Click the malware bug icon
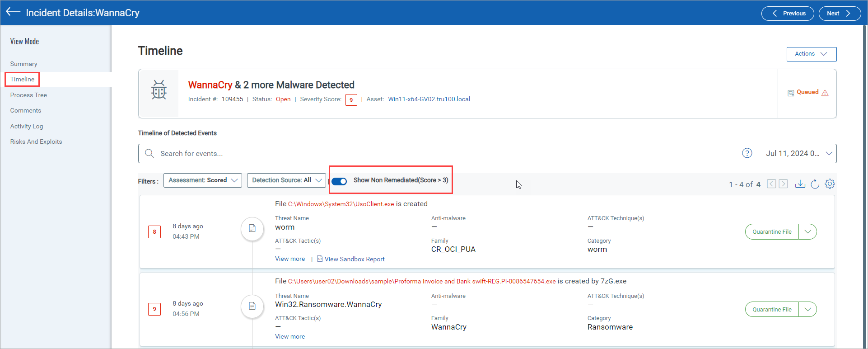This screenshot has height=349, width=868. pyautogui.click(x=159, y=90)
